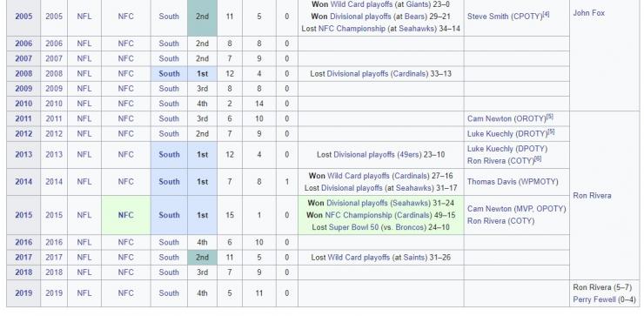Screen dimensions: 644x316
Task: Follow Wild Card playoffs link in 2017 row
Action: coord(359,257)
